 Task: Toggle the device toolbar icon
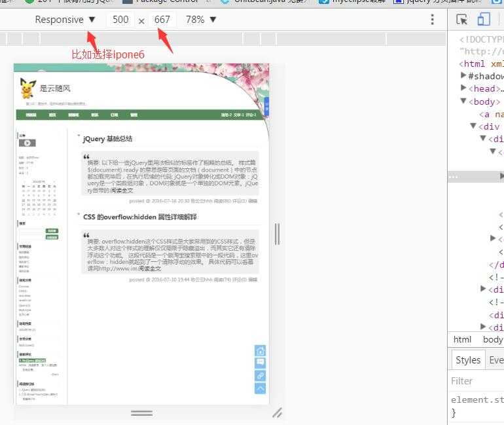point(484,19)
